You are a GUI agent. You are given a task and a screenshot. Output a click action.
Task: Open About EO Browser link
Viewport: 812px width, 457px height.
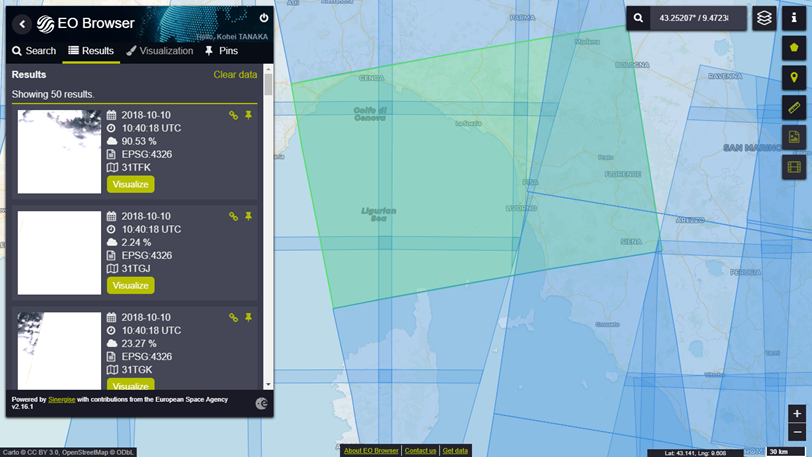[x=371, y=451]
